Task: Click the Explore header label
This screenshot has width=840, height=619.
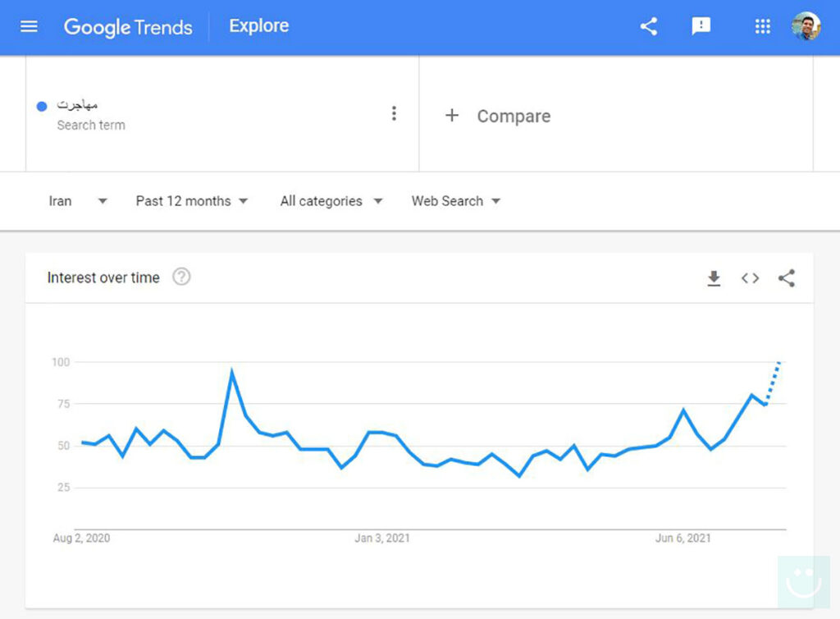Action: tap(258, 26)
